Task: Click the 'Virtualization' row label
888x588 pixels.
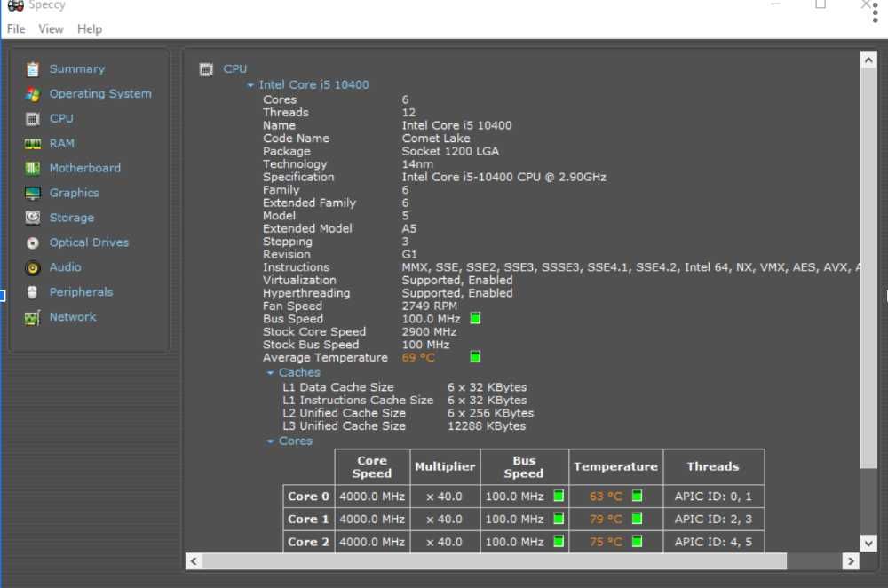Action: (299, 281)
